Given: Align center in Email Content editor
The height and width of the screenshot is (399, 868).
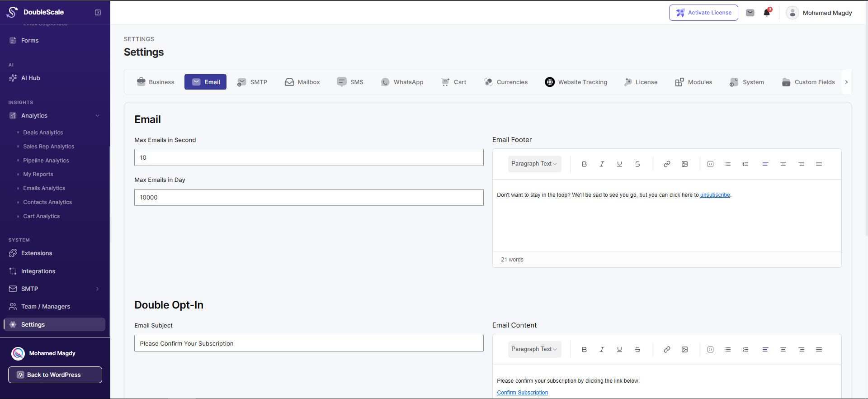Looking at the screenshot, I should 783,350.
